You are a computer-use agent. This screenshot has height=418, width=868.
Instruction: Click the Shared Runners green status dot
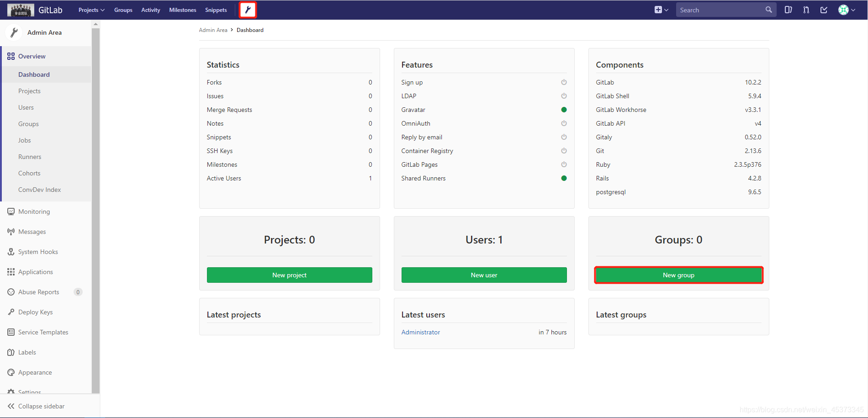564,178
